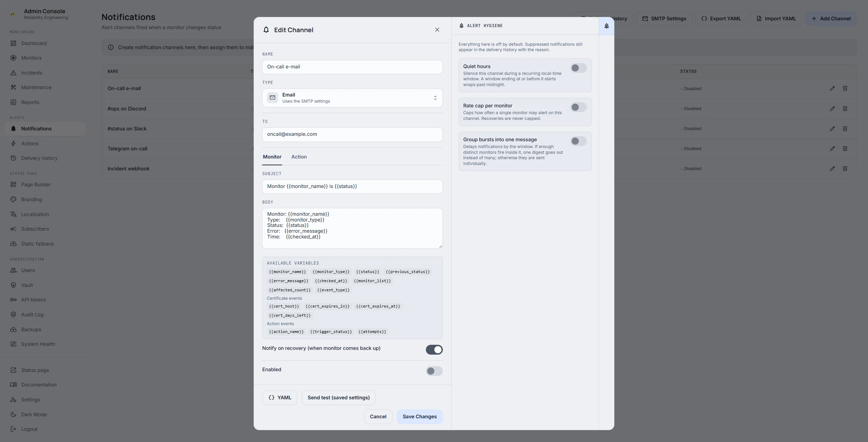This screenshot has width=868, height=442.
Task: Open the Dashboard sidebar item
Action: tap(45, 43)
